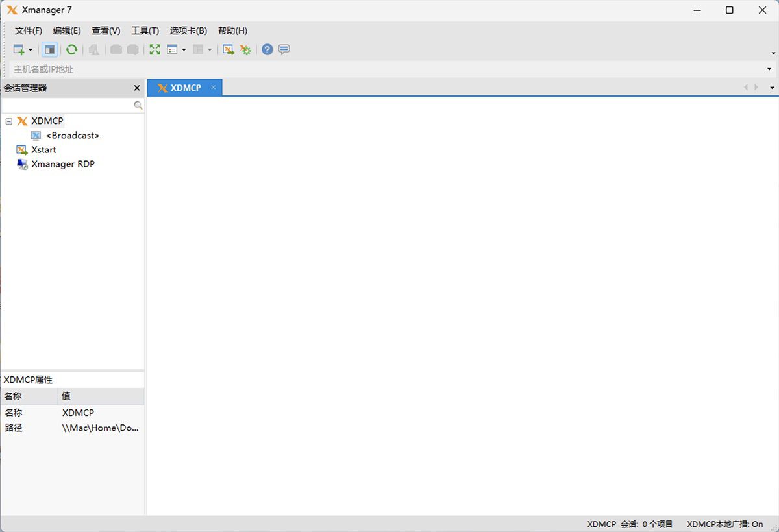Click the Xstart launch icon in toolbar
779x532 pixels.
[229, 49]
